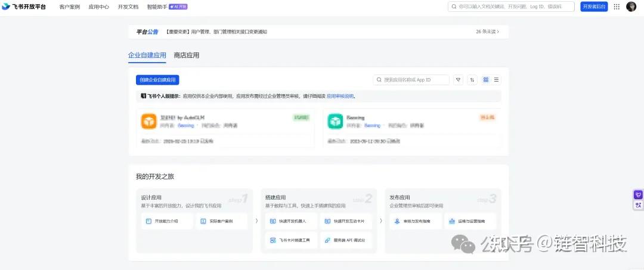This screenshot has height=270, width=644.
Task: Click the 飞书开放平台 logo
Action: click(x=24, y=7)
